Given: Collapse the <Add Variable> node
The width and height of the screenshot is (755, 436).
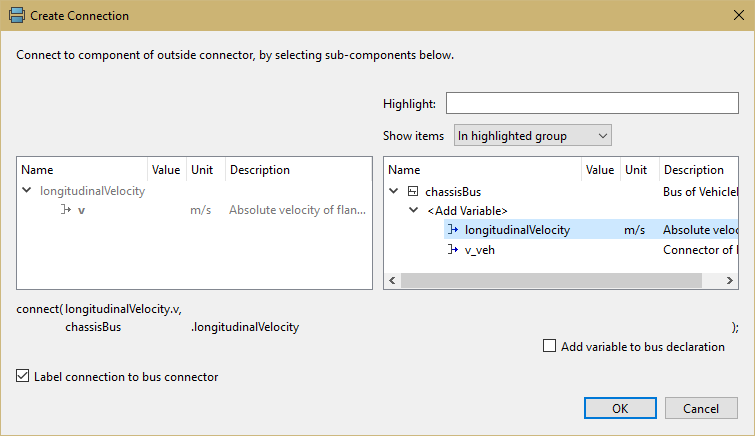Looking at the screenshot, I should [414, 211].
